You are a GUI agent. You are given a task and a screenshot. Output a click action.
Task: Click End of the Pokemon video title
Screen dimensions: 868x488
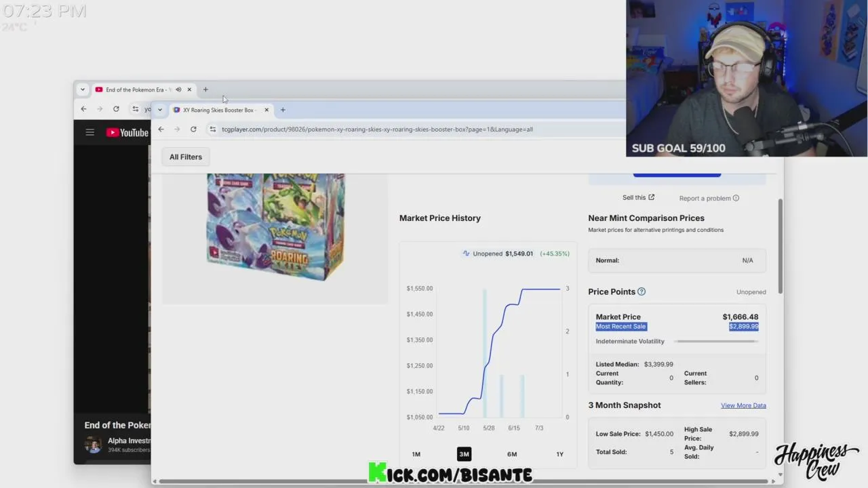coord(117,425)
